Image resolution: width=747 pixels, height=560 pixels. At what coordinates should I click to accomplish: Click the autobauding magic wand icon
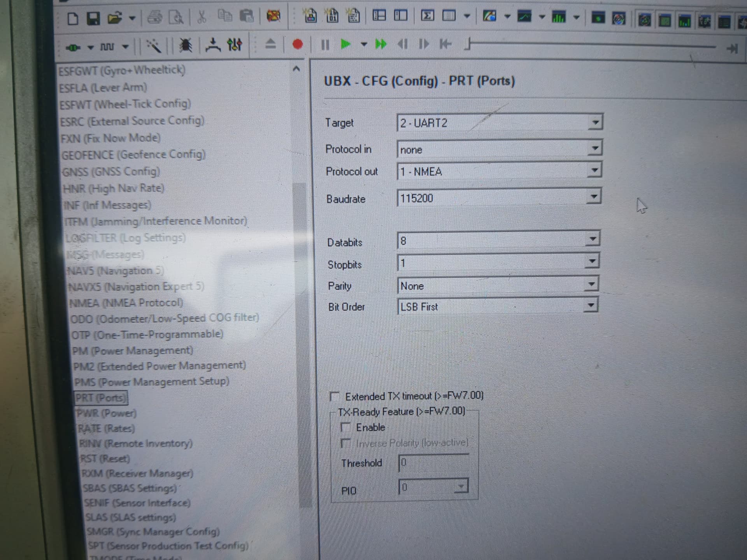[x=153, y=46]
